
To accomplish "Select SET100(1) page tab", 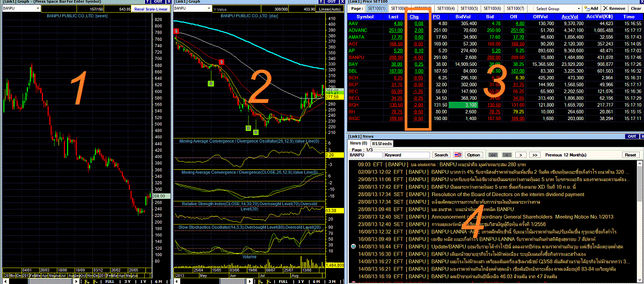I will [x=377, y=9].
